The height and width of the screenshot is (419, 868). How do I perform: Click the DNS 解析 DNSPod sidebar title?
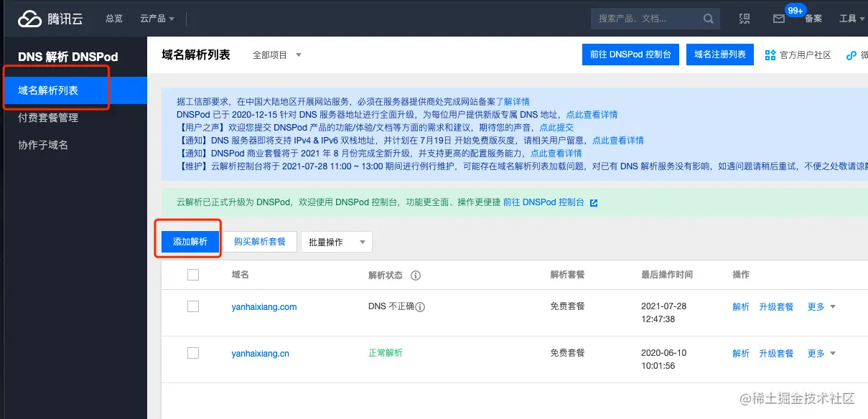point(67,57)
